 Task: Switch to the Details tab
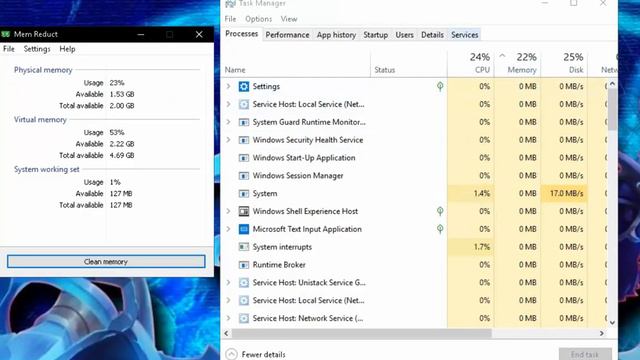point(432,35)
